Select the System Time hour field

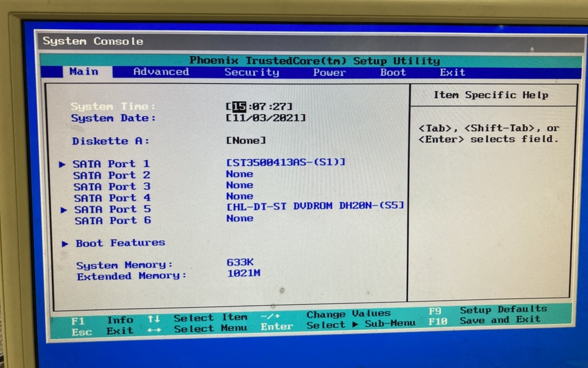tap(239, 106)
